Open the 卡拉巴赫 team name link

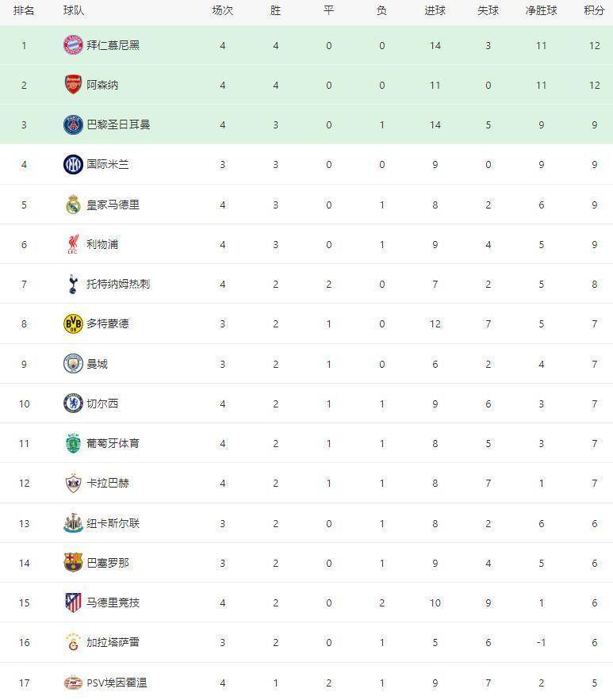[107, 483]
